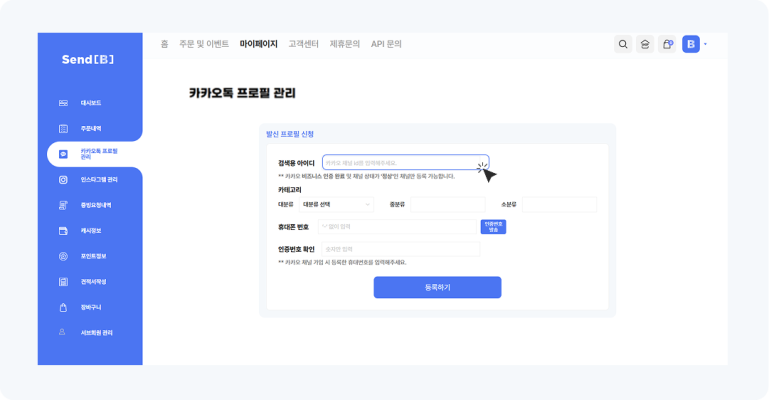
Task: Go to 장바구니 in the sidebar
Action: click(91, 307)
